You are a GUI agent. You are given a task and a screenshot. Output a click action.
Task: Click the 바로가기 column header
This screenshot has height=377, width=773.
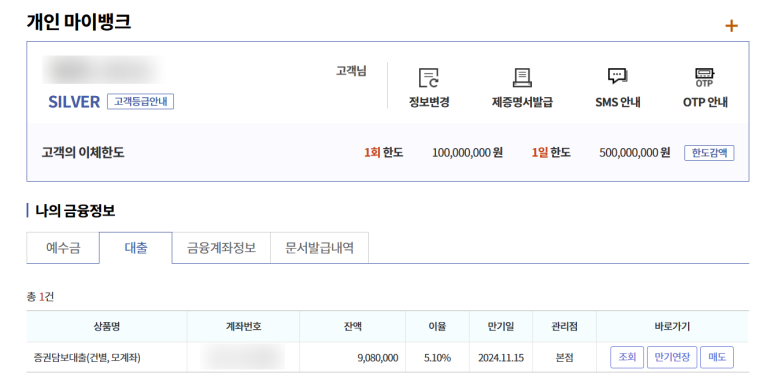coord(672,326)
